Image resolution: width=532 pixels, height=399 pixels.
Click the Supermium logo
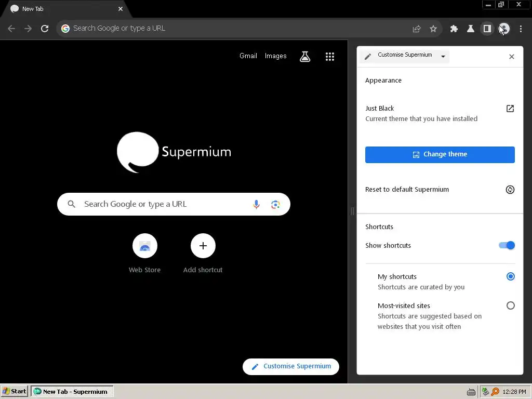coord(174,152)
